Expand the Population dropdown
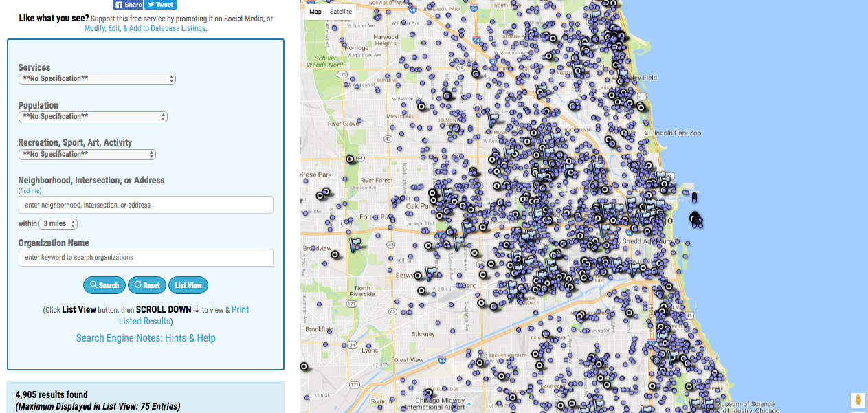The image size is (868, 413). (93, 117)
